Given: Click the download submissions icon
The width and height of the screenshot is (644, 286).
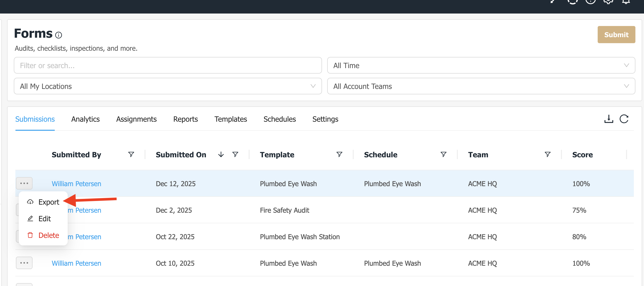Looking at the screenshot, I should [x=609, y=119].
